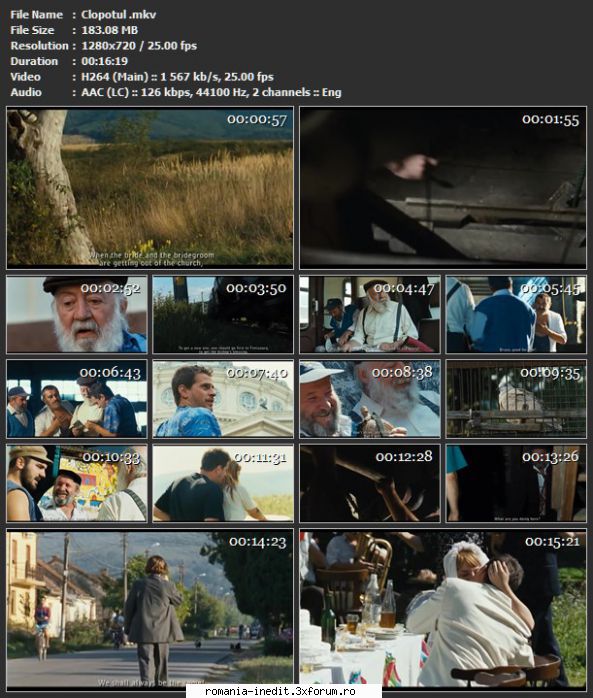
Task: Select the thumbnail stamped 00:08:38
Action: 370,399
